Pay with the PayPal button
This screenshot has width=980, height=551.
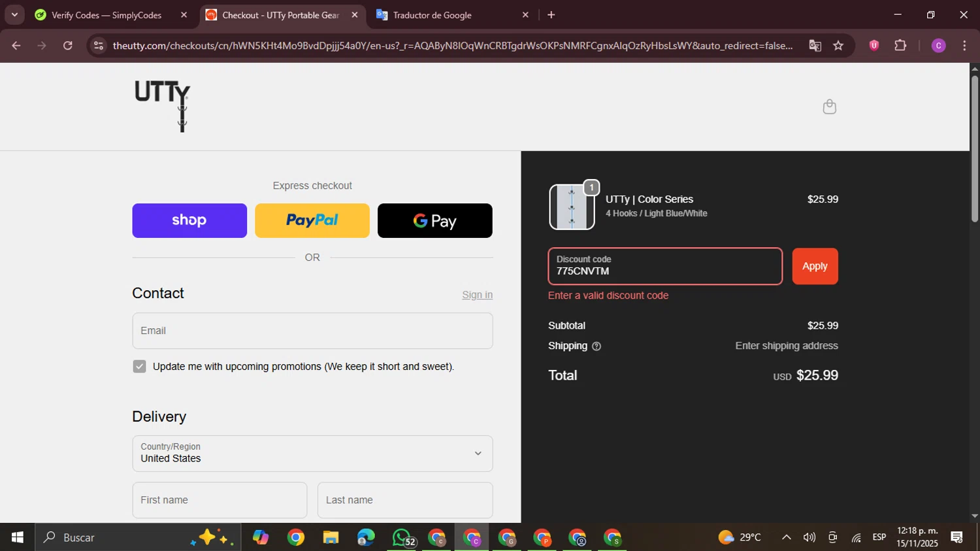click(x=312, y=220)
